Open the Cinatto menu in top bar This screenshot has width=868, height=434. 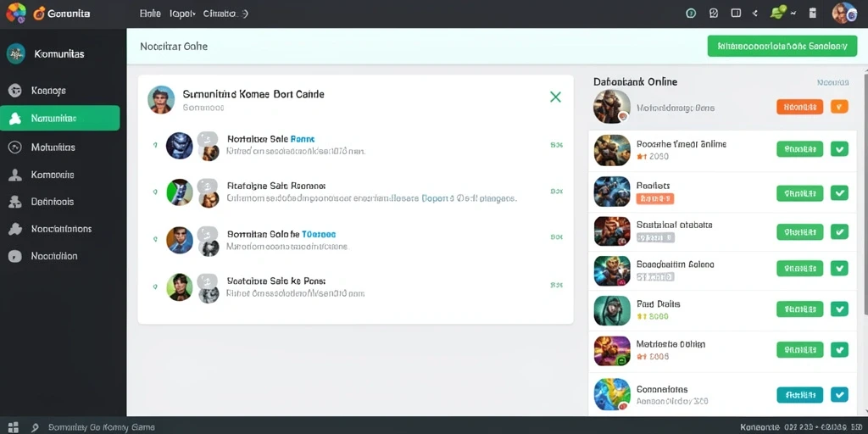click(225, 14)
